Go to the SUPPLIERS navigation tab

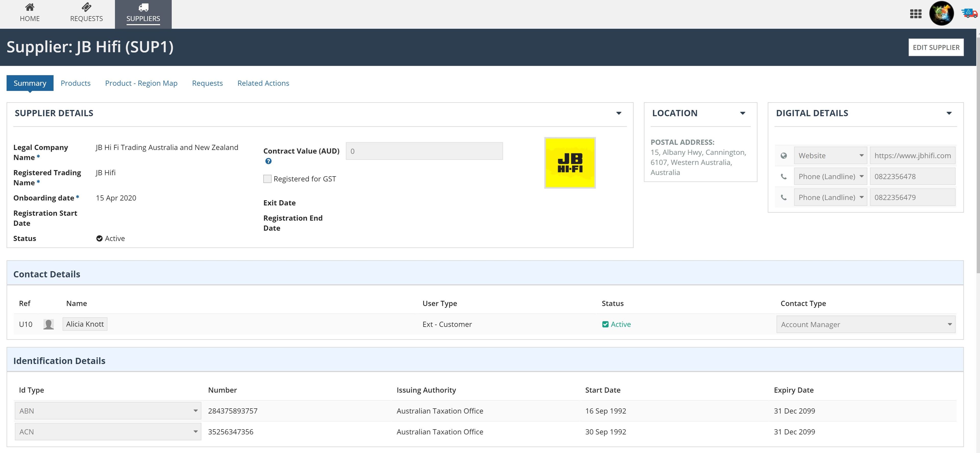143,14
